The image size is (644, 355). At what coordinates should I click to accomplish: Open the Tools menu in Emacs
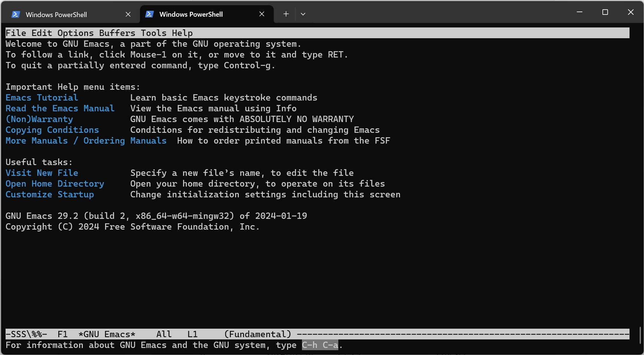pyautogui.click(x=154, y=33)
